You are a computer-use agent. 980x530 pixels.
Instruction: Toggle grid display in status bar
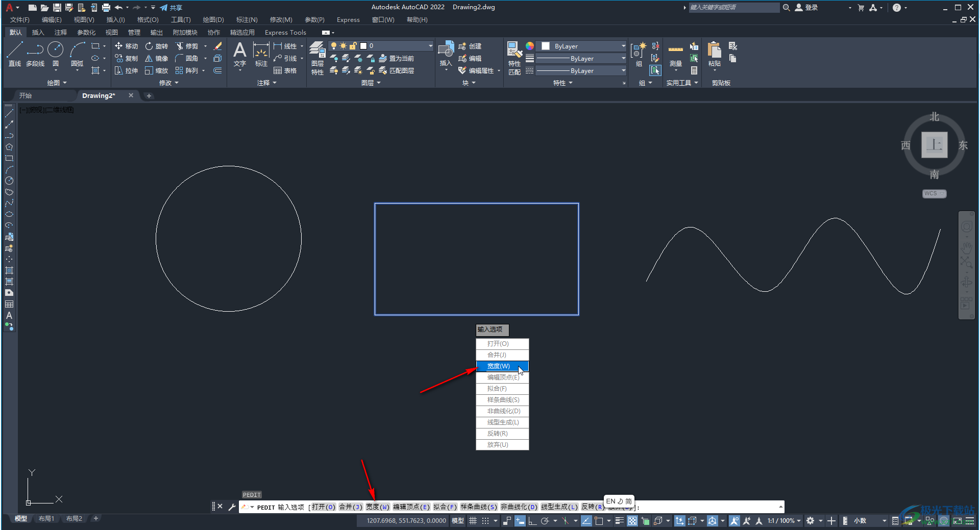tap(473, 521)
